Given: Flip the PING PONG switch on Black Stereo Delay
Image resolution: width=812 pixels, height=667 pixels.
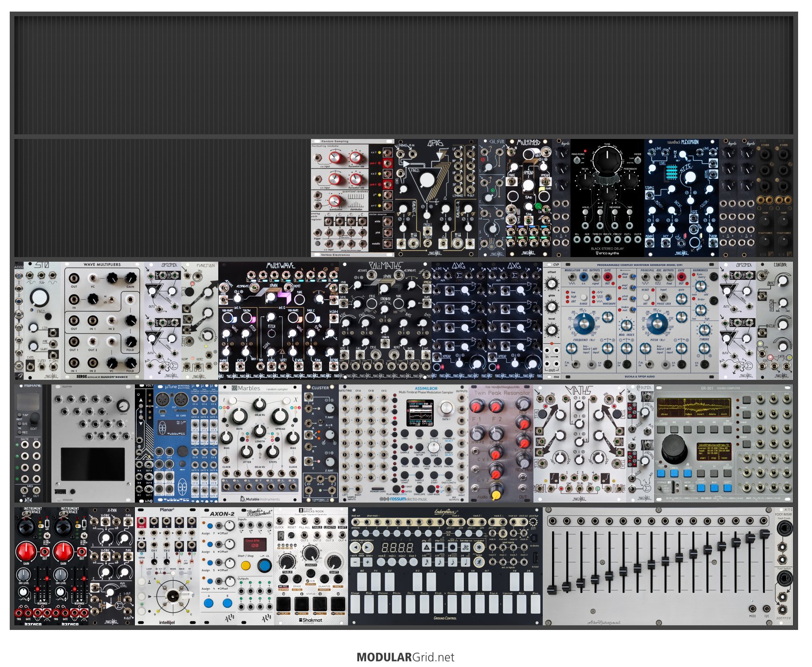Looking at the screenshot, I should (x=577, y=160).
